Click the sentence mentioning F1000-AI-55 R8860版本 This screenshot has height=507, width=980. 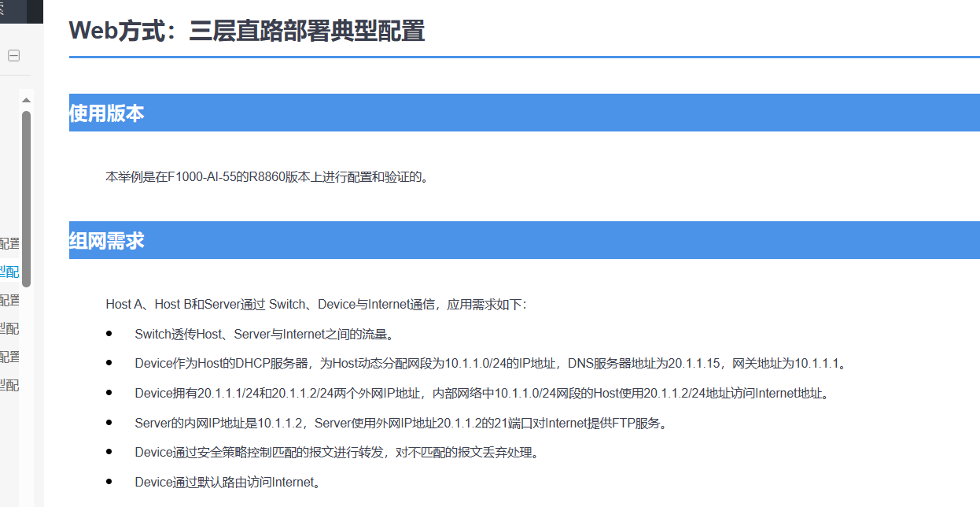tap(269, 177)
